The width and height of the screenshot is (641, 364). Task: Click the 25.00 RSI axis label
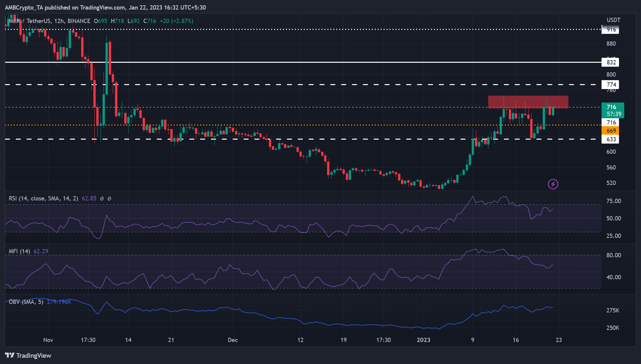pos(614,236)
